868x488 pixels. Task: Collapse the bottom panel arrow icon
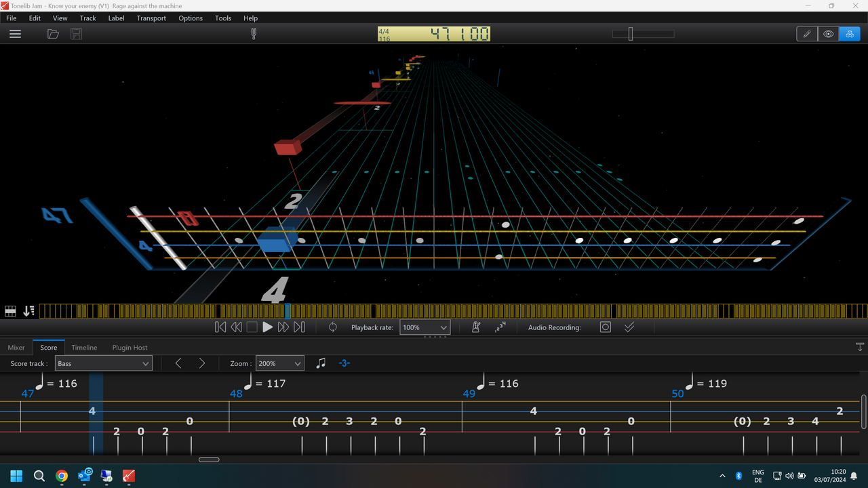[x=860, y=347]
